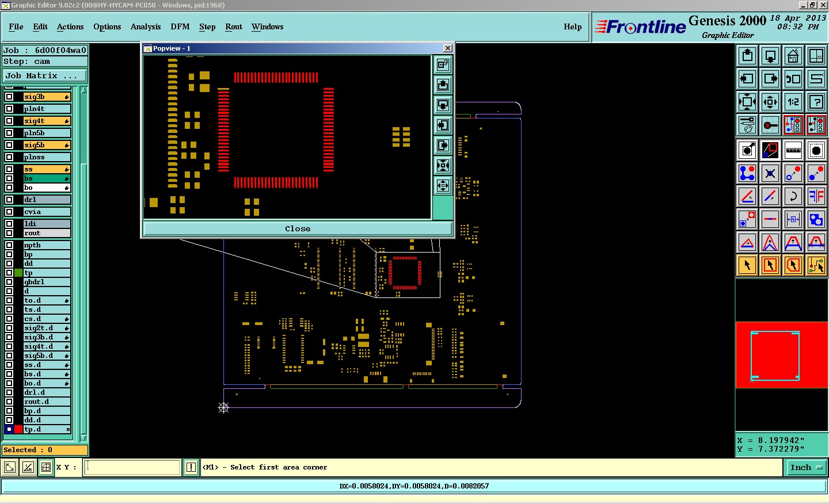829x504 pixels.
Task: Select the npth layer row
Action: [47, 245]
